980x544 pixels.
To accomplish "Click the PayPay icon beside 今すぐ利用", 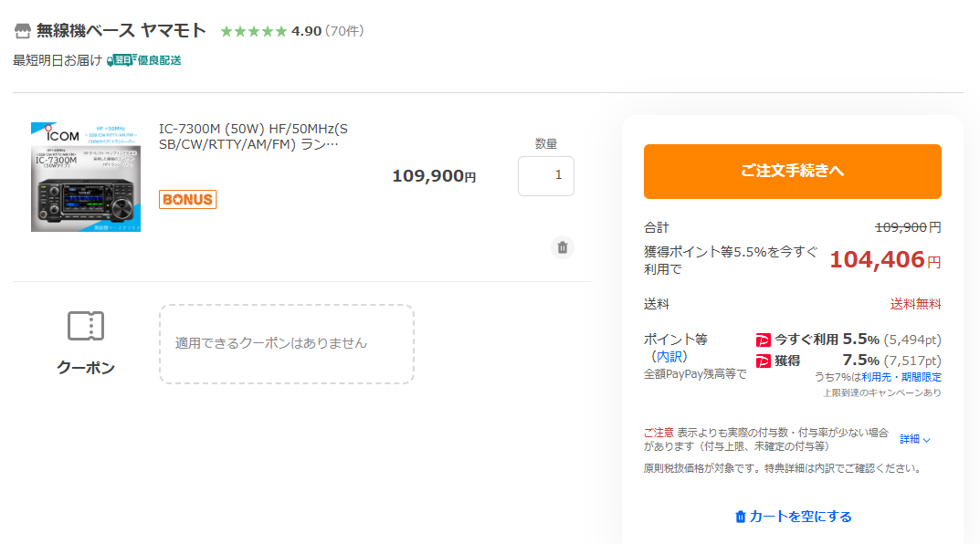I will click(764, 340).
